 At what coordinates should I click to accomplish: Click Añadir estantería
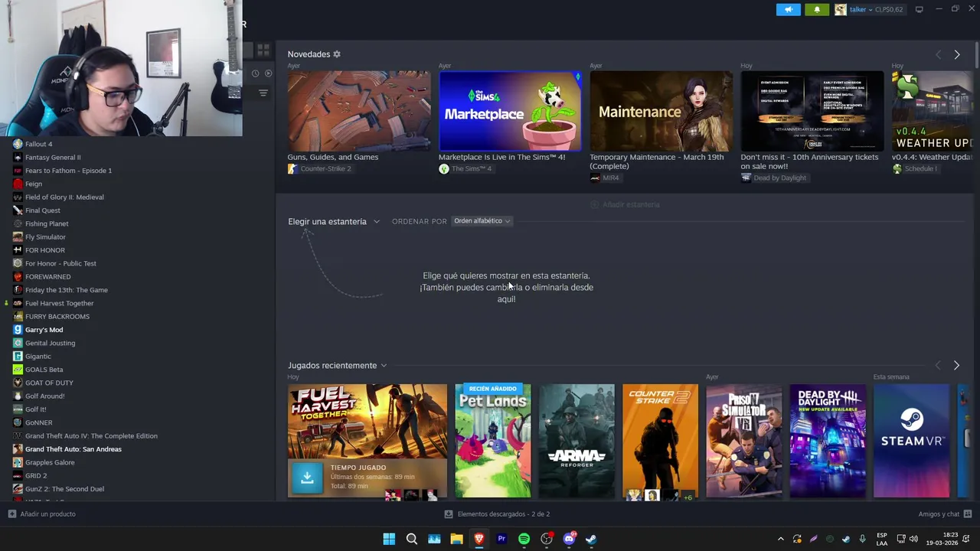point(625,204)
